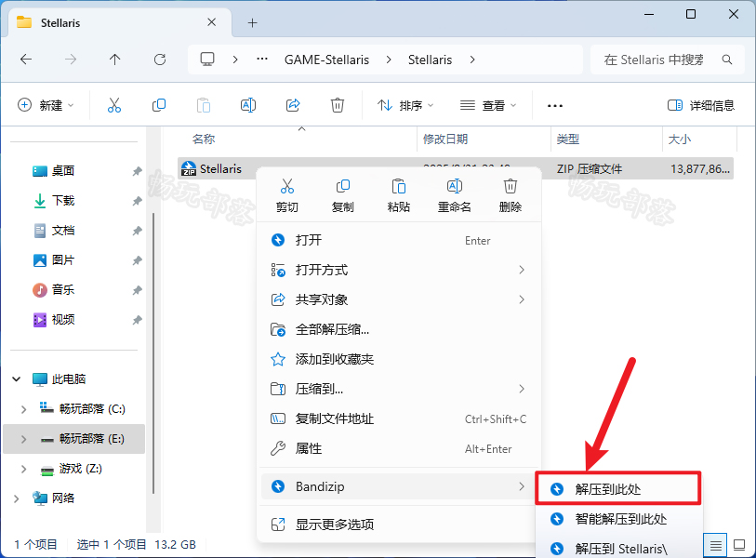
Task: Open 下载 in the sidebar
Action: pyautogui.click(x=62, y=201)
